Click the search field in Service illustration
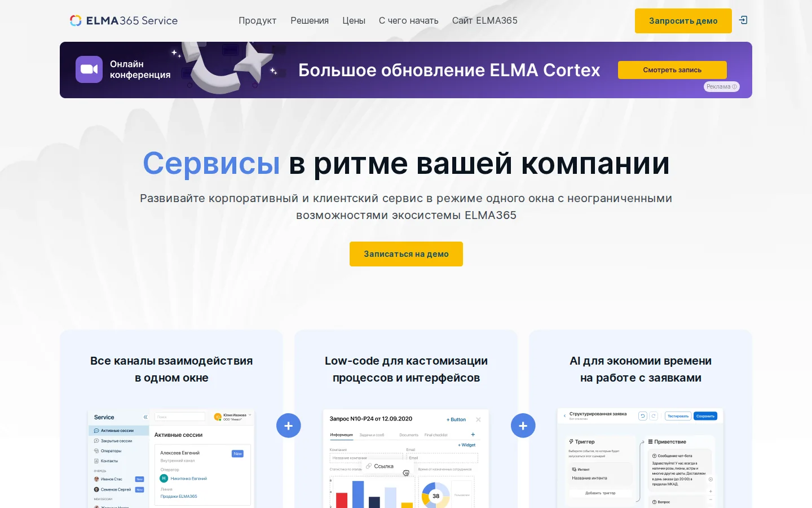Screen dimensions: 812x508 point(180,417)
